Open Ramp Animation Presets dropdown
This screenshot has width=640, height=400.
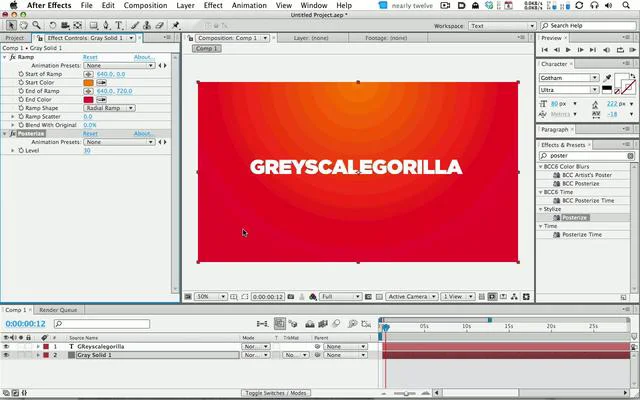(x=119, y=66)
